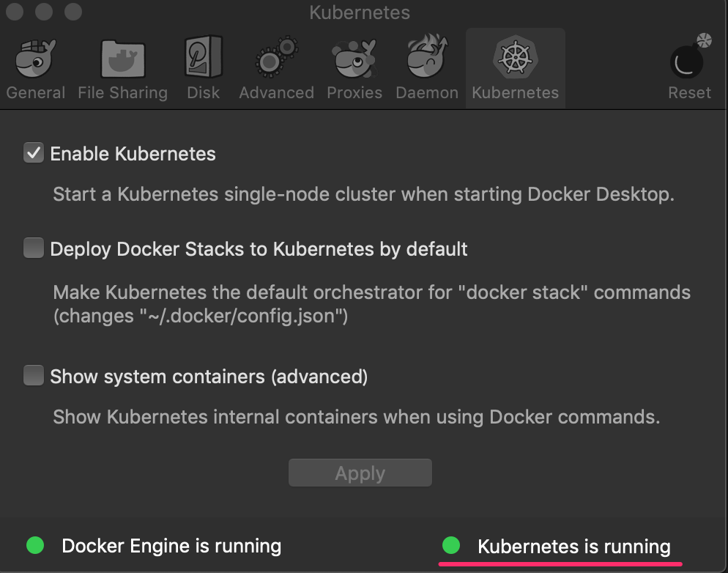Switch to the Proxies tab label
Viewport: 728px width, 573px height.
(x=354, y=93)
